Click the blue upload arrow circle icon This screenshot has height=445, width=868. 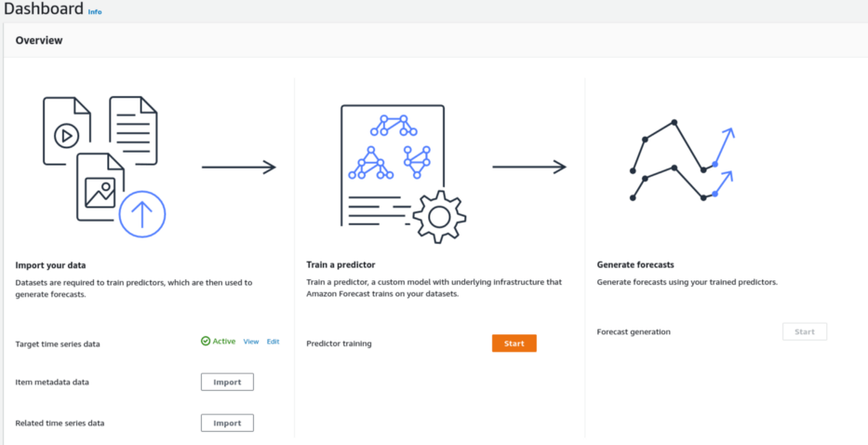(142, 214)
